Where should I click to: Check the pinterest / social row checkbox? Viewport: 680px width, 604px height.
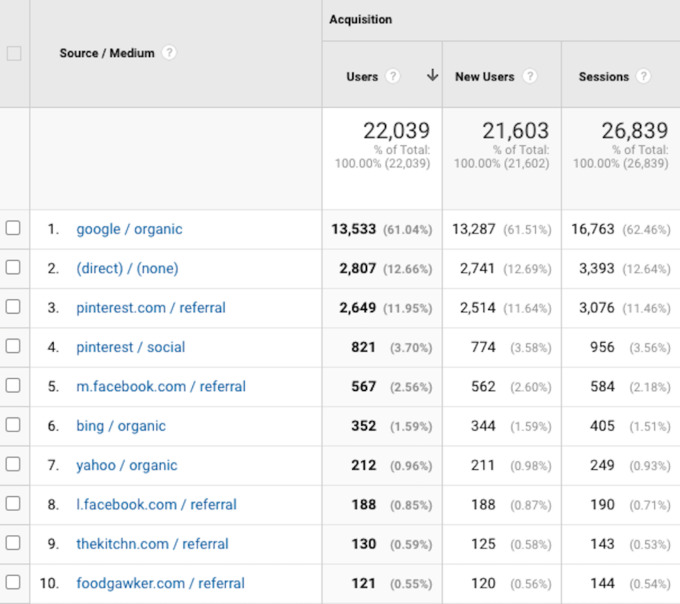coord(13,346)
